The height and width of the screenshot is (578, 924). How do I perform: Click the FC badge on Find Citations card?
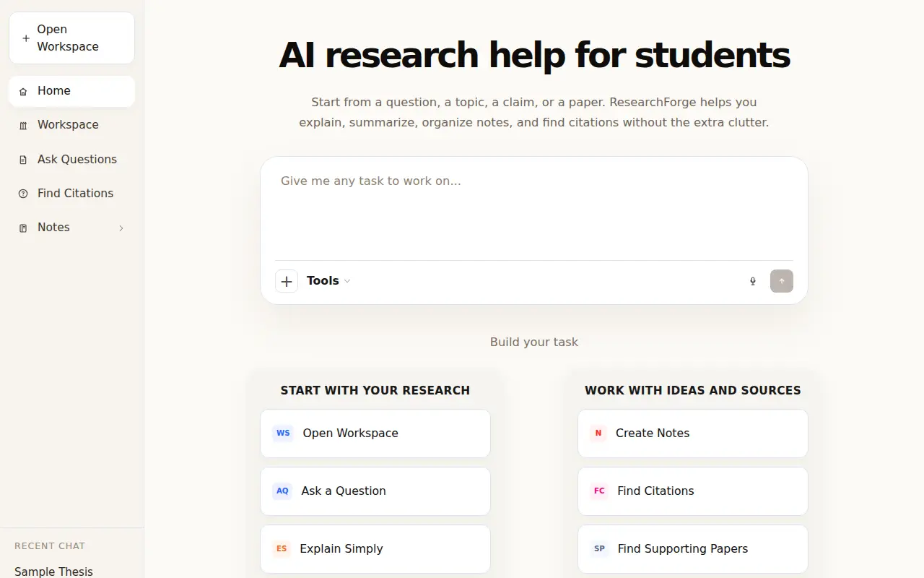(x=599, y=491)
